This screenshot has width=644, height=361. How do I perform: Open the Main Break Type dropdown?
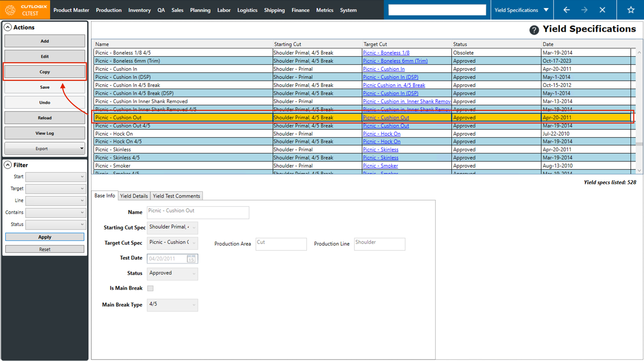tap(172, 305)
